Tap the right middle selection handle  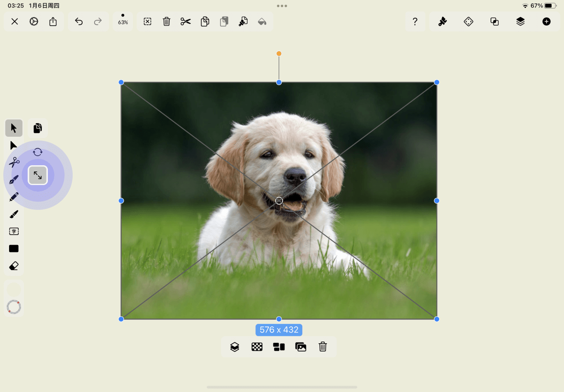coord(437,201)
